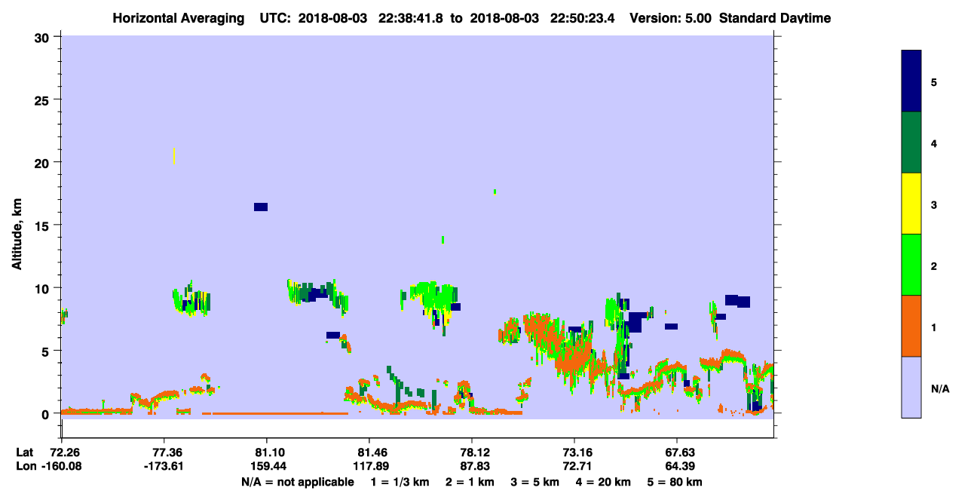Click the orange level 1 colorbar segment
The image size is (980, 503).
pyautogui.click(x=911, y=326)
